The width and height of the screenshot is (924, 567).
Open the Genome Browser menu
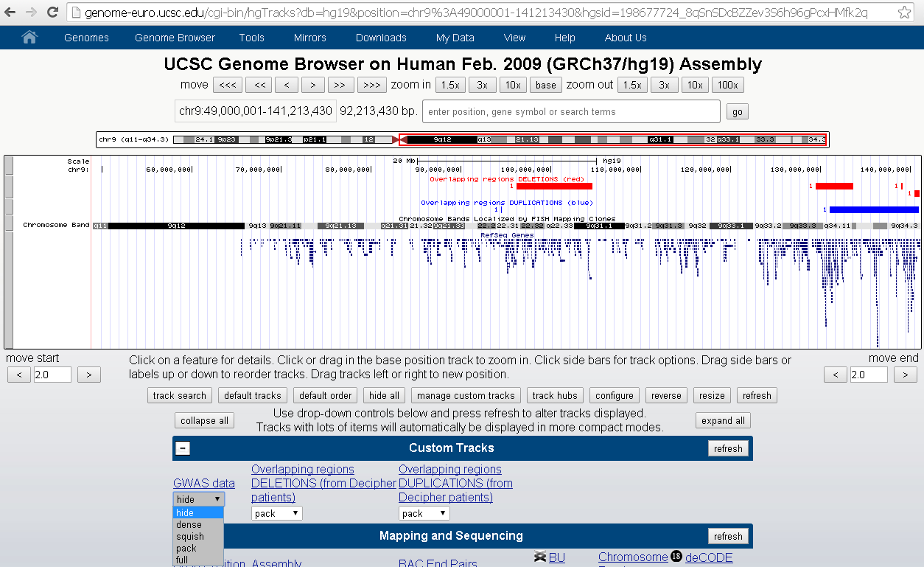point(175,38)
